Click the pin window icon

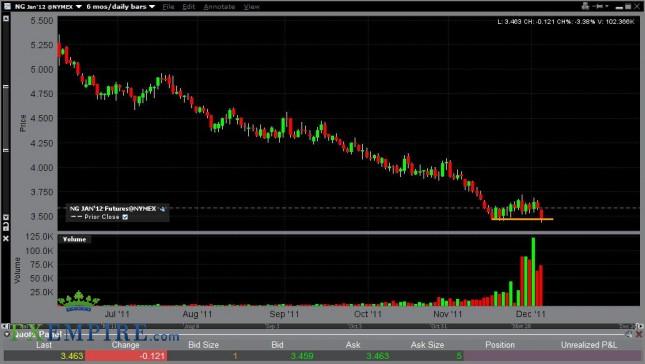pyautogui.click(x=599, y=6)
